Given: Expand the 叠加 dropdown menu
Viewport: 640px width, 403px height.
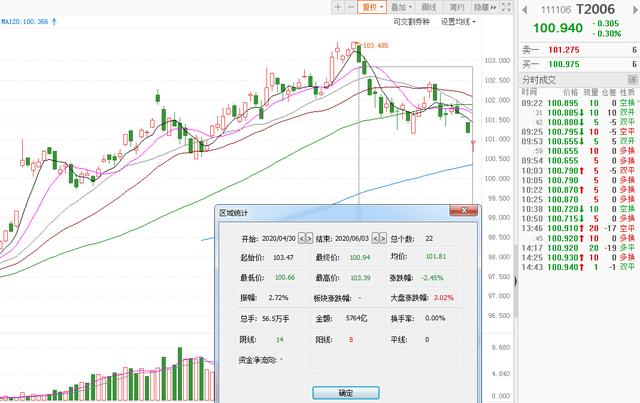Looking at the screenshot, I should [x=400, y=7].
